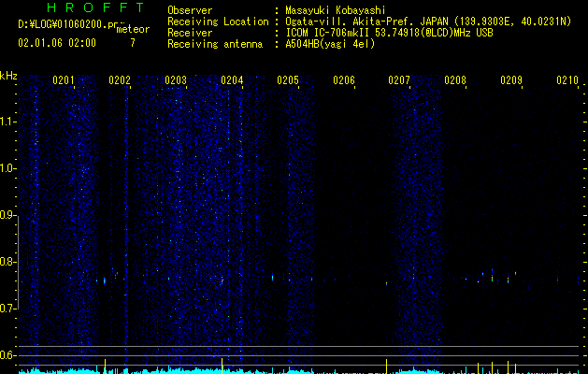Click the 0.8 kHz frequency label
588x374 pixels.
click(x=7, y=262)
